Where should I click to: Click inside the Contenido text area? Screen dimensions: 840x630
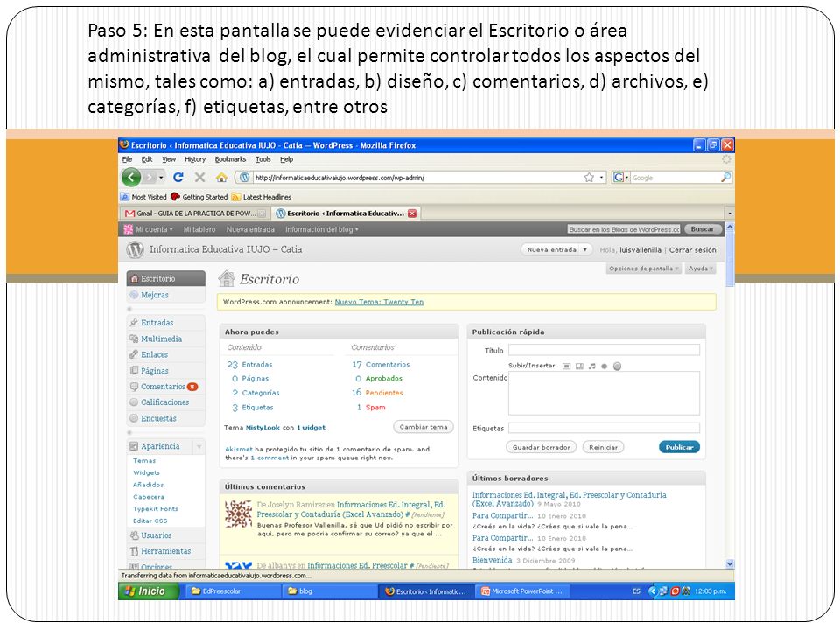point(604,393)
